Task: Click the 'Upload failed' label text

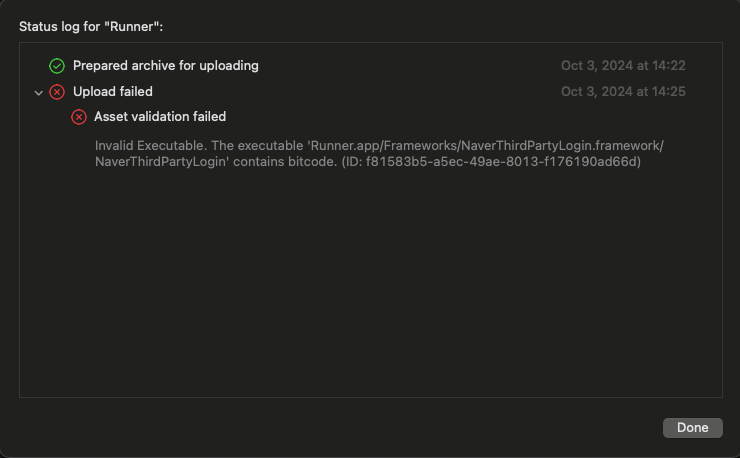Action: 113,92
